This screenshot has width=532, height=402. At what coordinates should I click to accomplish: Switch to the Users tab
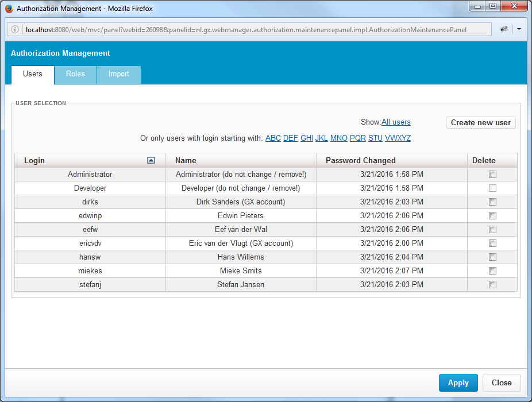point(33,74)
